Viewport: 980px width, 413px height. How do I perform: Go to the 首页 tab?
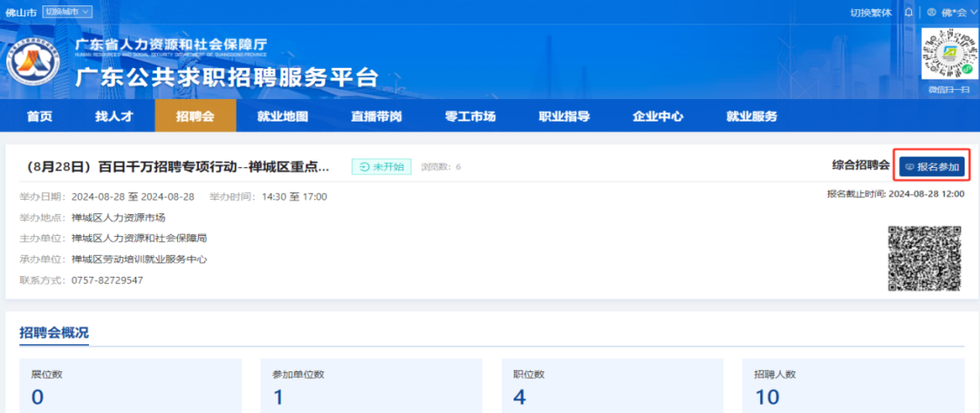pos(39,115)
